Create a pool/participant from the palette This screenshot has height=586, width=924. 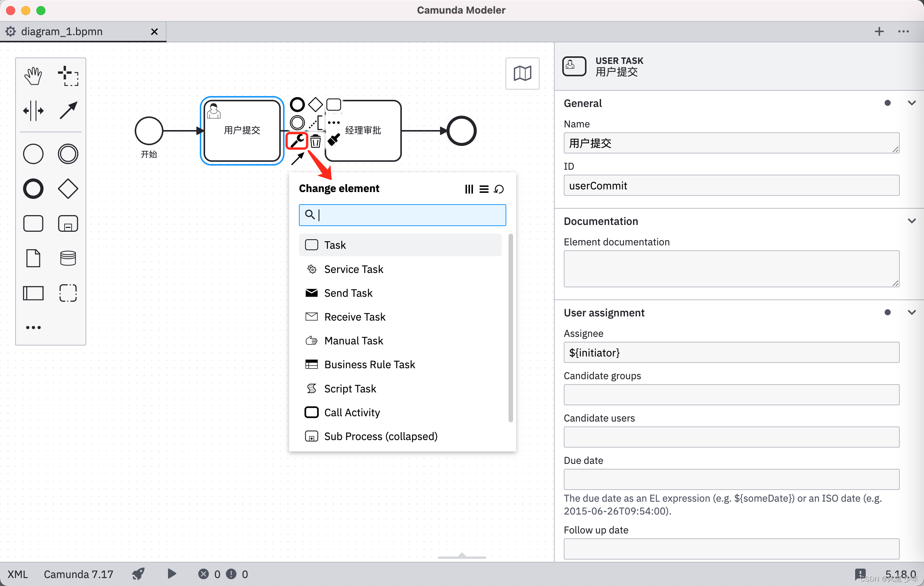point(33,293)
